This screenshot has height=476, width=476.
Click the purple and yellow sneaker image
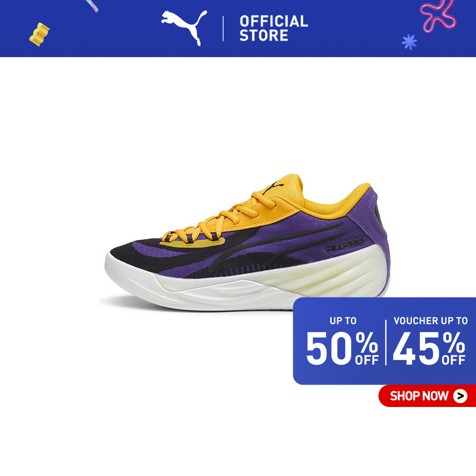pos(248,242)
